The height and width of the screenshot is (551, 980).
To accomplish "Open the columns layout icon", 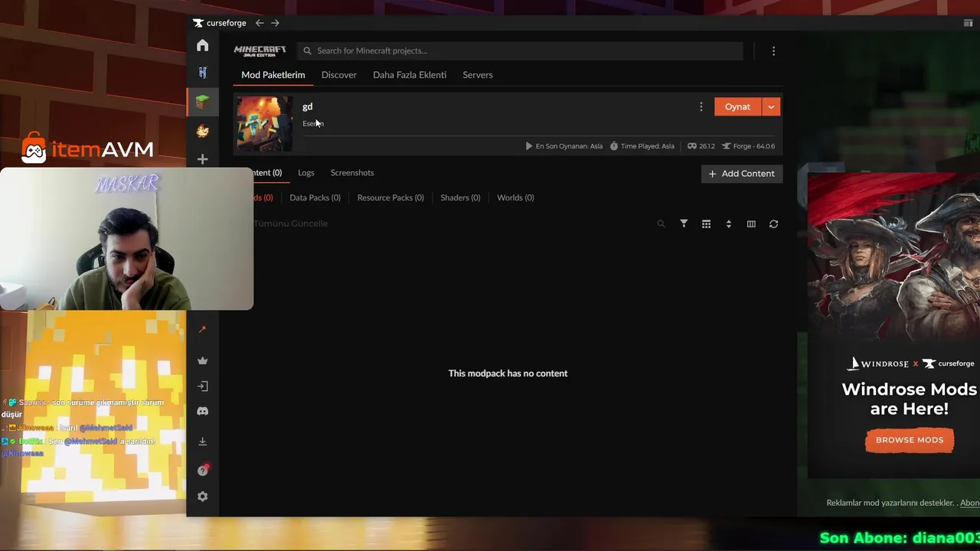I will coord(751,224).
